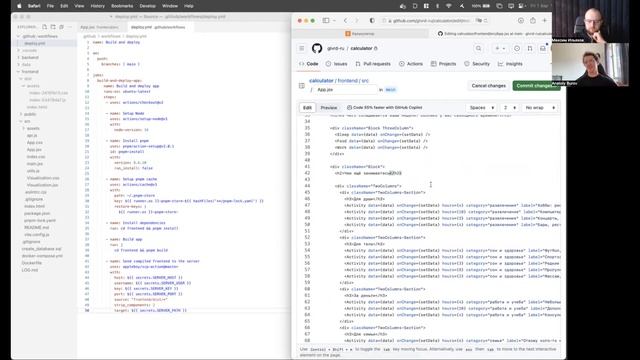Click the top participant video thumbnail

pyautogui.click(x=590, y=21)
